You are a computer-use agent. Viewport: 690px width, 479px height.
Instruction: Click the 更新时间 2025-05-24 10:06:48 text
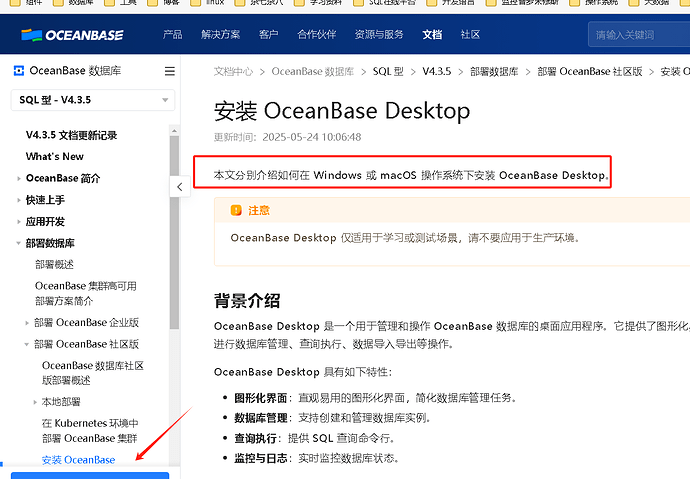(287, 137)
